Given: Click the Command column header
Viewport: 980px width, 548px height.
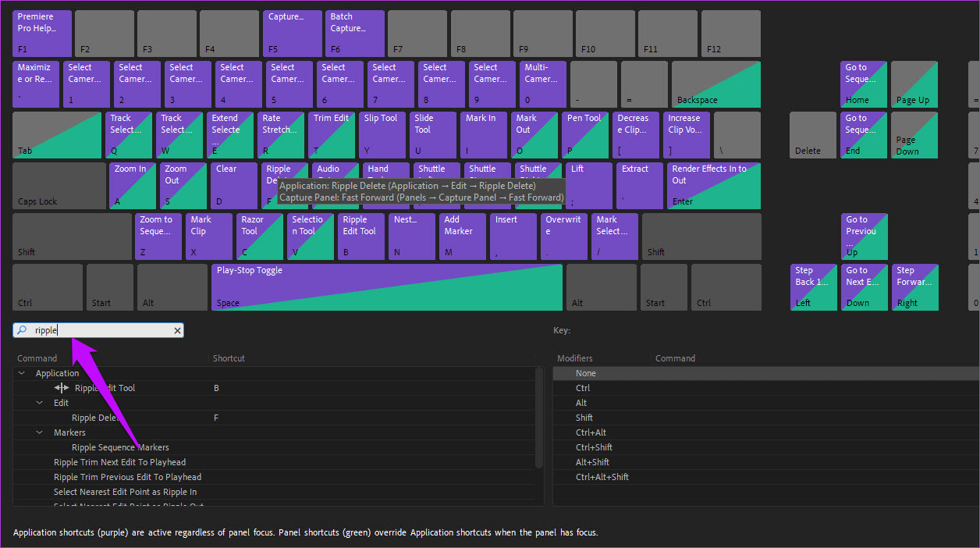Looking at the screenshot, I should 37,358.
